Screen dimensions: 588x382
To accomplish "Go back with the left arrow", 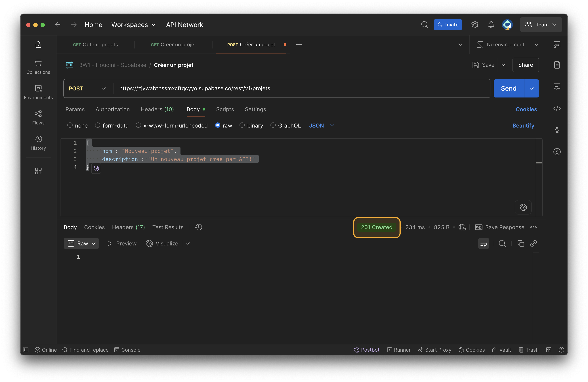I will click(x=58, y=25).
